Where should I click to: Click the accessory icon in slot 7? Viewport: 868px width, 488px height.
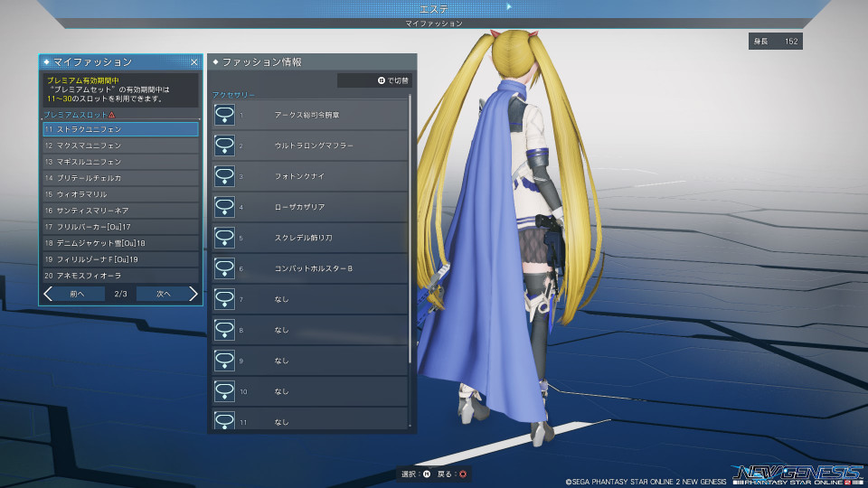pos(224,299)
